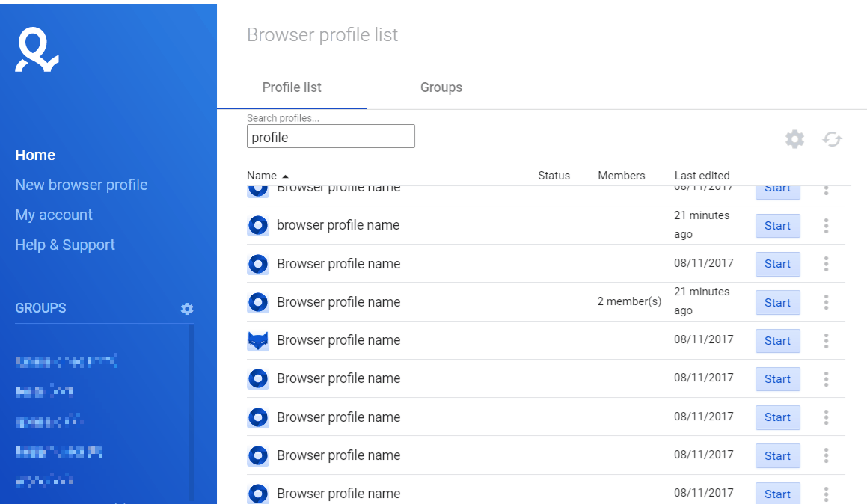Viewport: 867px width, 504px height.
Task: Click the Search profiles input field
Action: [x=331, y=137]
